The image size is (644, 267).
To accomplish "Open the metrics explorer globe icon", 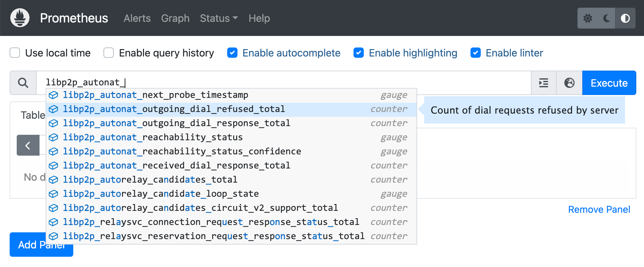I will pyautogui.click(x=569, y=83).
